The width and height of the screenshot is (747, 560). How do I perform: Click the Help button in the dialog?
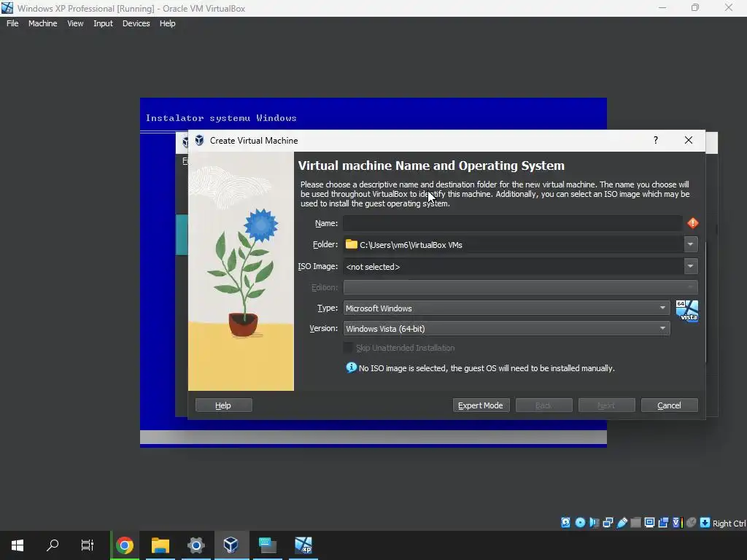(x=223, y=405)
